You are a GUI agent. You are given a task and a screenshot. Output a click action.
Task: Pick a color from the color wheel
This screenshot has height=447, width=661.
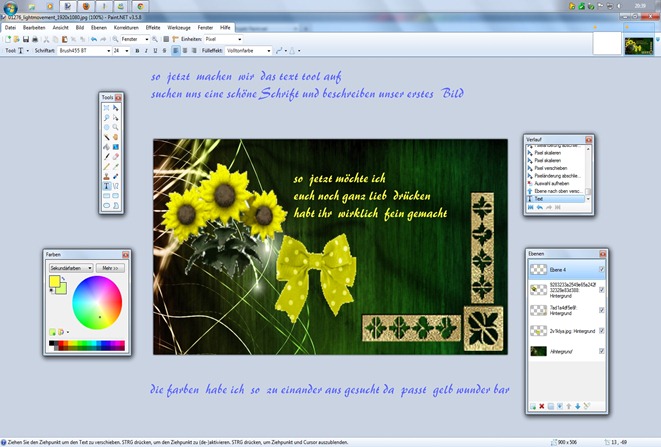tap(97, 302)
